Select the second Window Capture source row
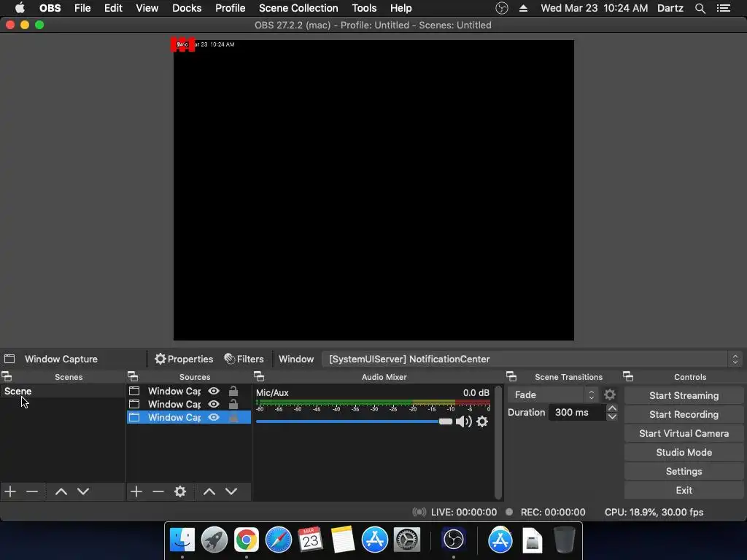Viewport: 747px width, 560px height. coord(189,404)
